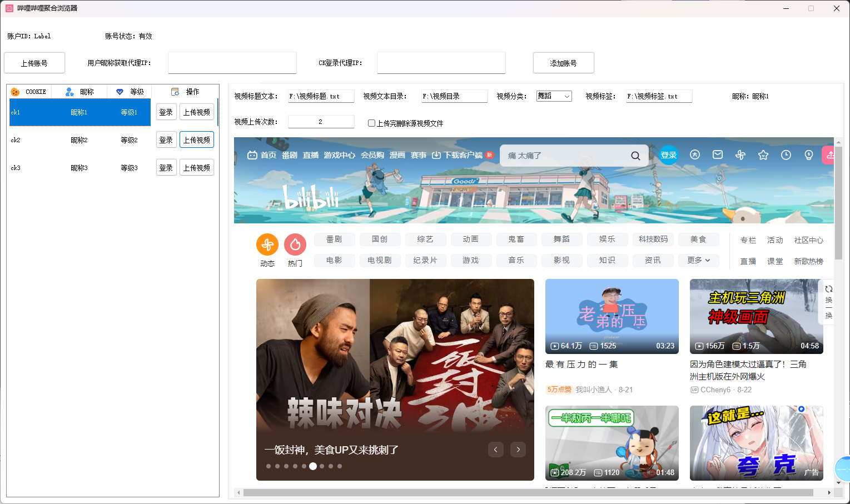This screenshot has height=504, width=850.
Task: Enable 上传完删除源视频文件 checkbox
Action: coord(371,123)
